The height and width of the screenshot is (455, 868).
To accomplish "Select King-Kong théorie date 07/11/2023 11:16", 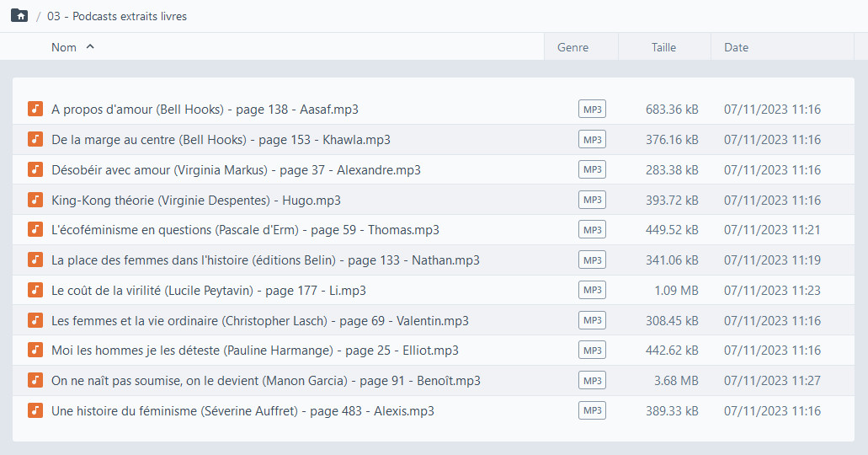I will pos(772,200).
